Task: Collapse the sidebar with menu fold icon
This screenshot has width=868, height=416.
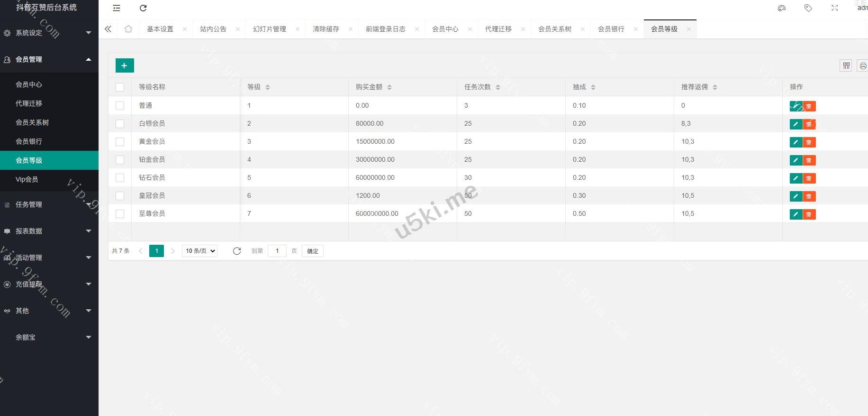Action: point(117,8)
